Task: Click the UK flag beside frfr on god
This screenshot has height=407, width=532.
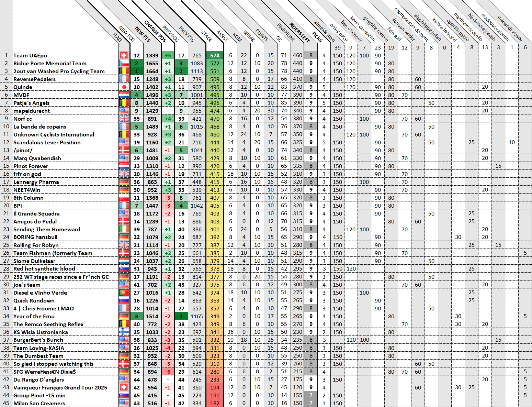Action: tap(124, 174)
